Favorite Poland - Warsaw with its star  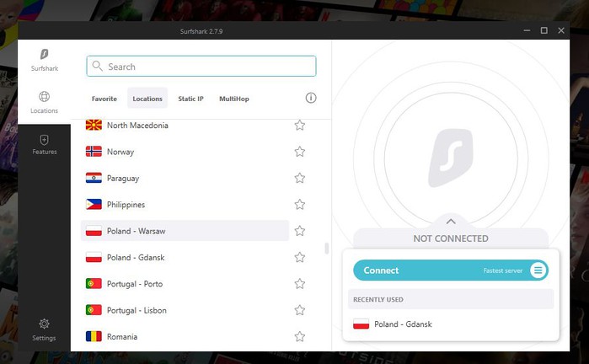pos(299,231)
